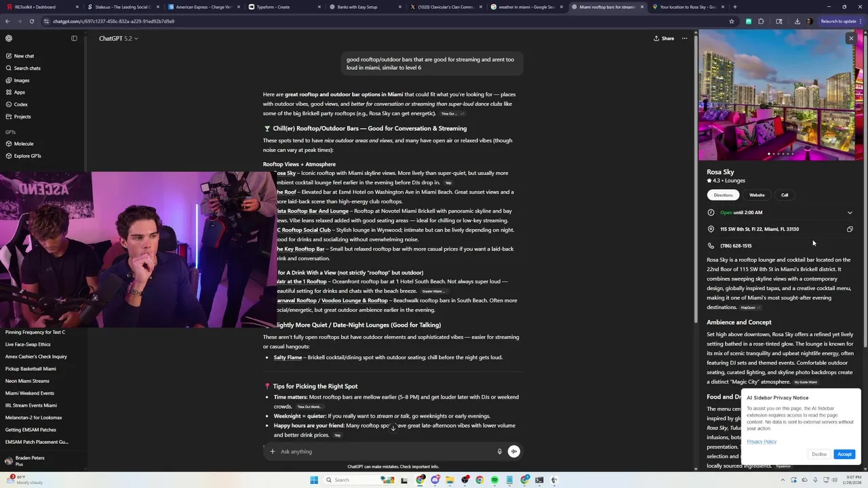Get Directions to Rosa Sky

(x=723, y=195)
